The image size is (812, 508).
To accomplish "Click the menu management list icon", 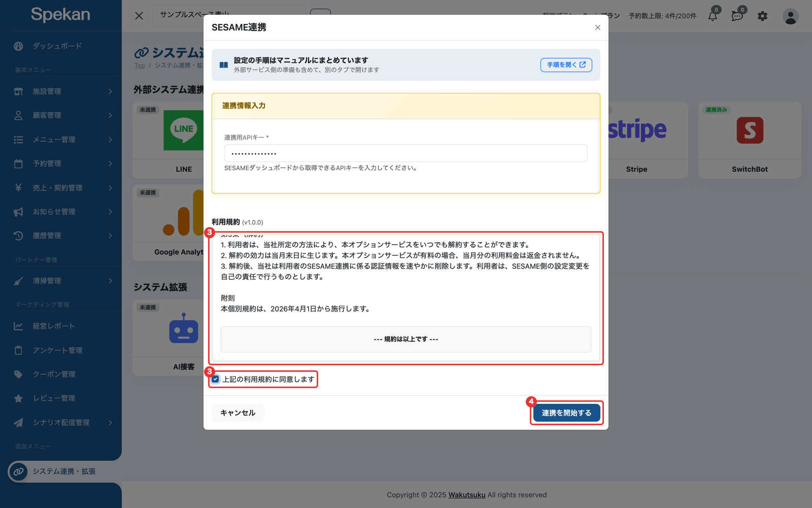I will point(18,140).
